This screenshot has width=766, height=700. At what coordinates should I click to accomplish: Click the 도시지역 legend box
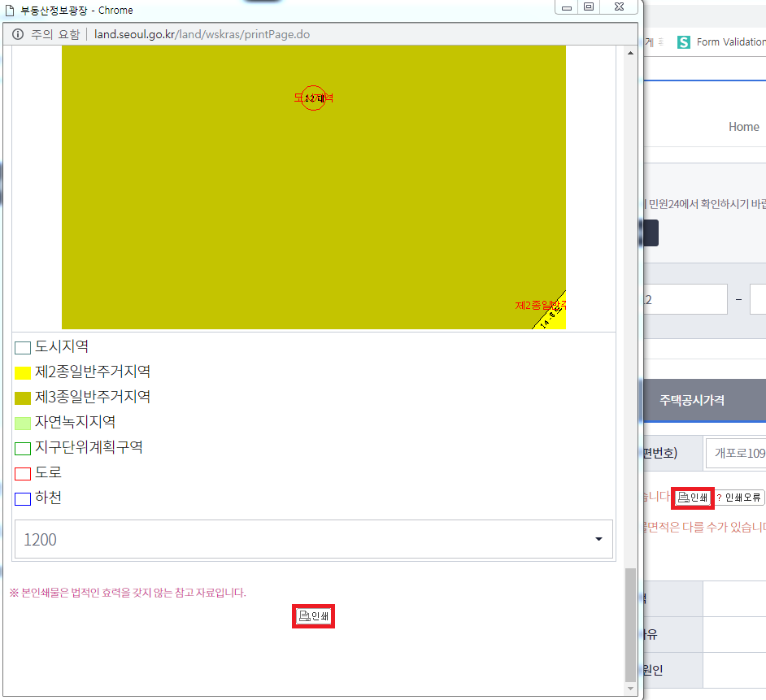pyautogui.click(x=23, y=348)
